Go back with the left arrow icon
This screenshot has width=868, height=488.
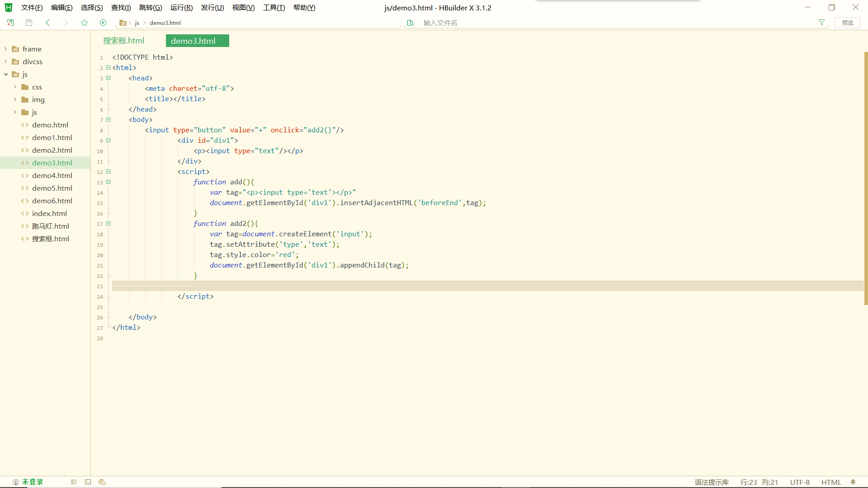tap(47, 23)
